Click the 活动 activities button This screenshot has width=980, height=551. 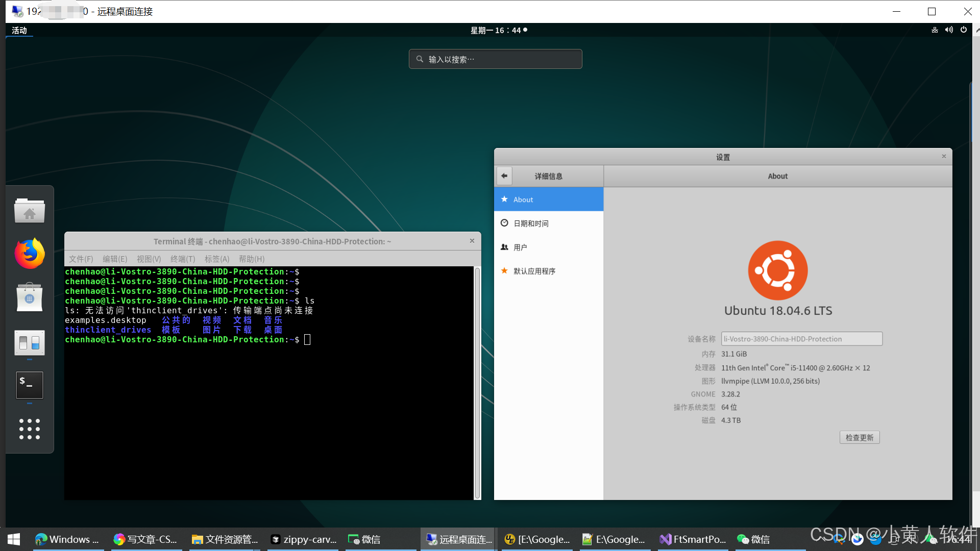19,31
